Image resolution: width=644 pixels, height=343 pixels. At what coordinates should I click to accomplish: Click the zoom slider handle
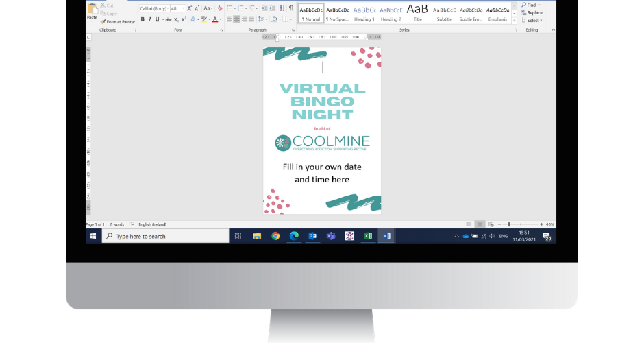click(509, 224)
